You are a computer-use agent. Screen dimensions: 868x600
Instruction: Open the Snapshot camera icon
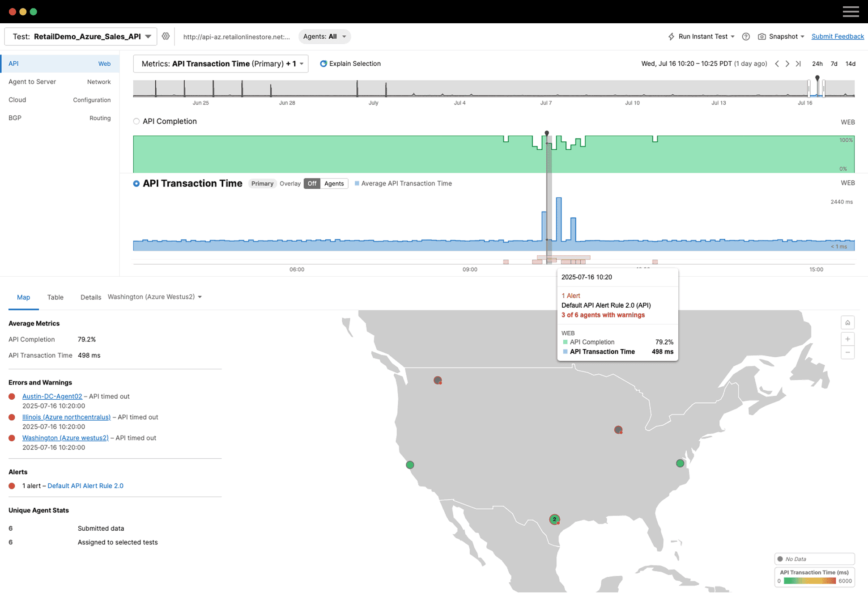pos(762,36)
